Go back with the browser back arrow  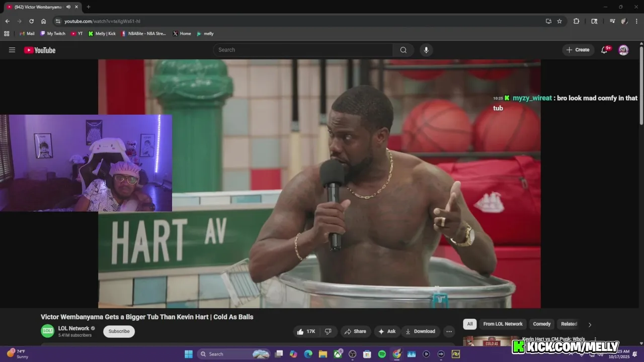click(7, 21)
